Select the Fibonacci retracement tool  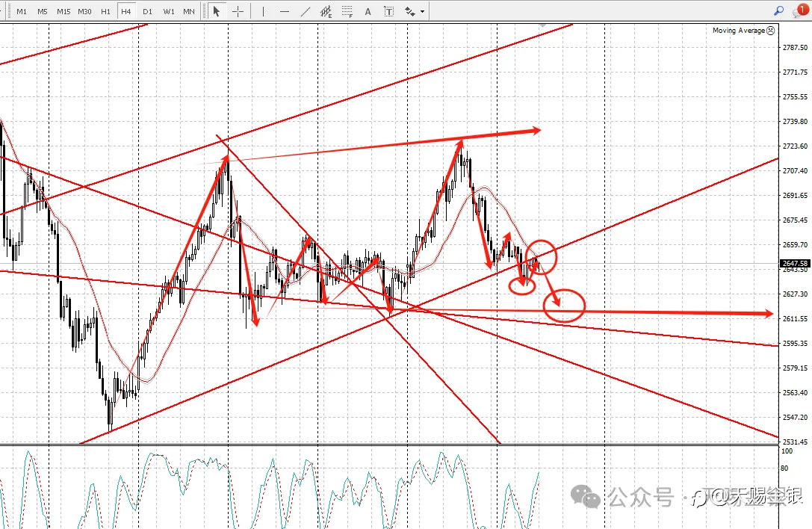tap(347, 11)
